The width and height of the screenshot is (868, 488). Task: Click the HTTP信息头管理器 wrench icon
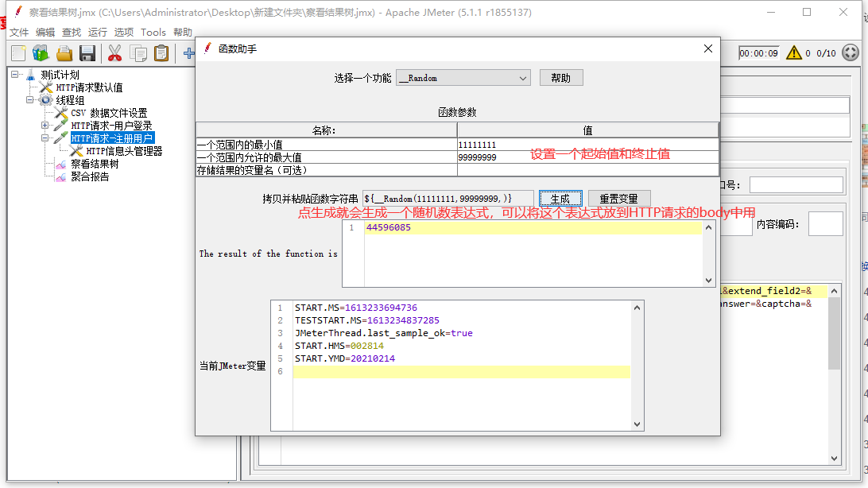coord(77,151)
